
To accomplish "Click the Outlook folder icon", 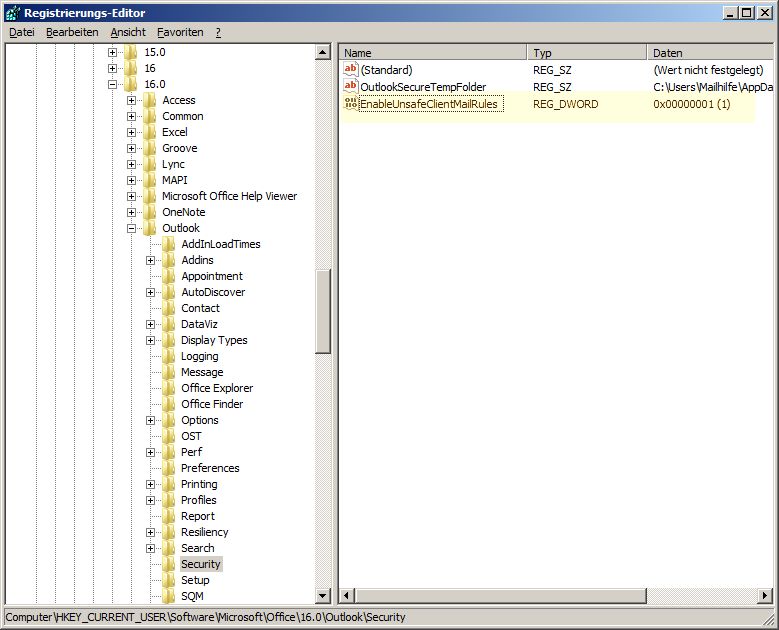I will point(150,228).
